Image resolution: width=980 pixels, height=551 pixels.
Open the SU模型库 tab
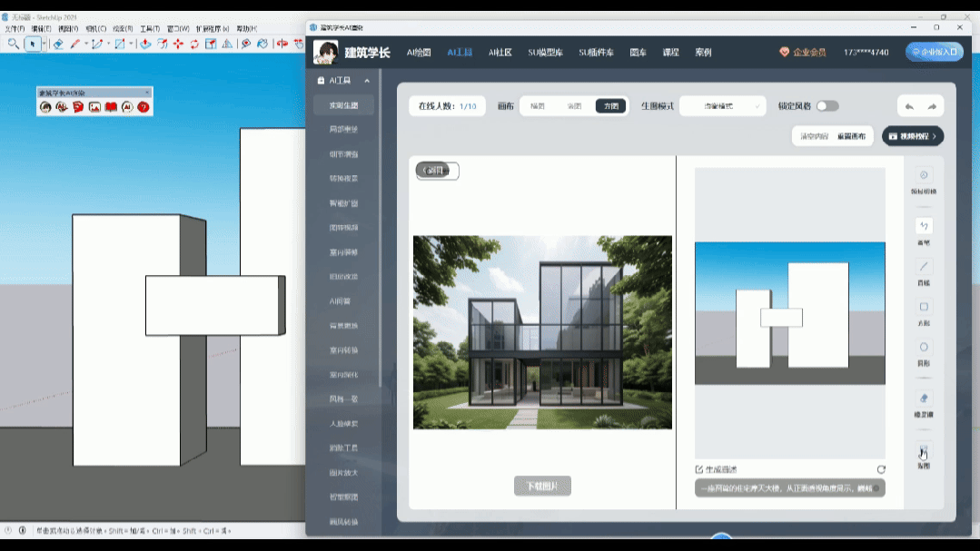[545, 53]
